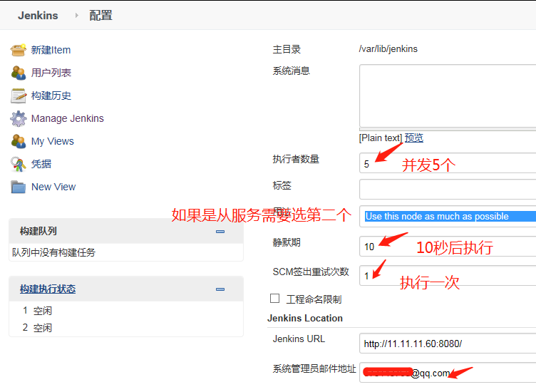Focus the 标签 input field

pos(448,189)
